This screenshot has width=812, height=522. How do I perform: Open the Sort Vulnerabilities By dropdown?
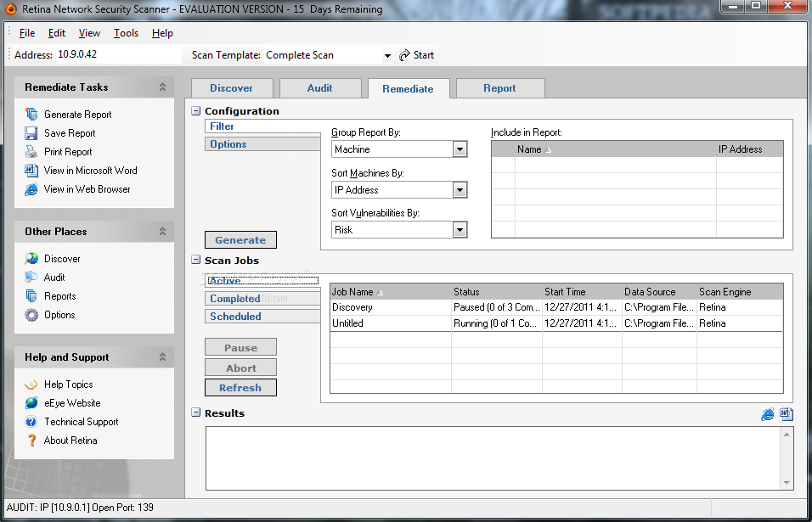pos(460,230)
